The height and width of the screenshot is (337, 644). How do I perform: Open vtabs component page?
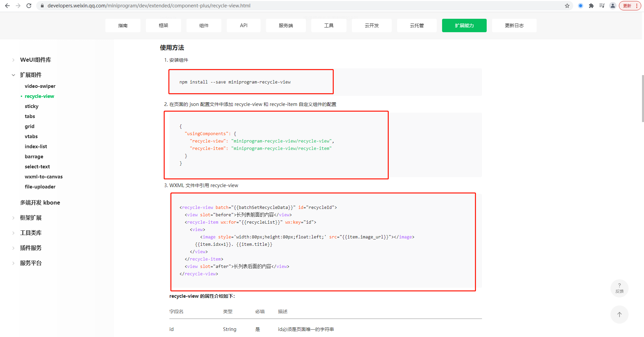click(x=31, y=136)
